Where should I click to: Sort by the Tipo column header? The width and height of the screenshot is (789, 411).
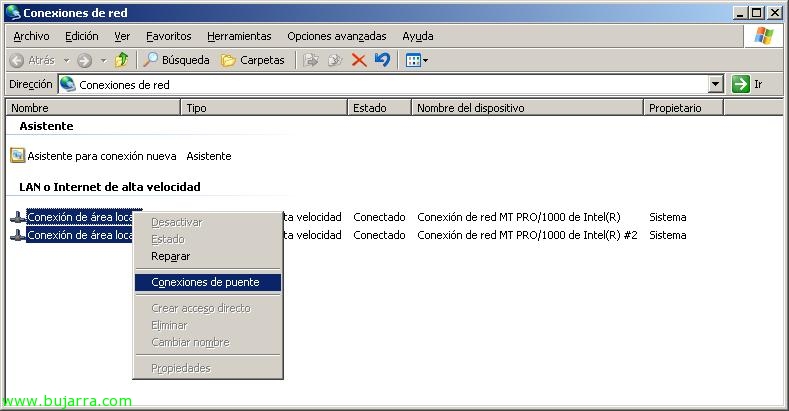coord(264,108)
